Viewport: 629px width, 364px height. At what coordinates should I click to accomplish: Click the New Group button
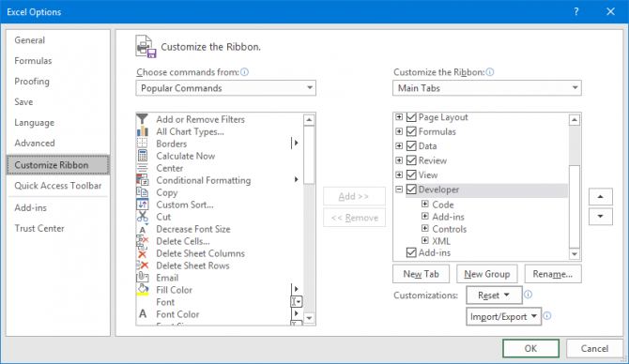[487, 274]
